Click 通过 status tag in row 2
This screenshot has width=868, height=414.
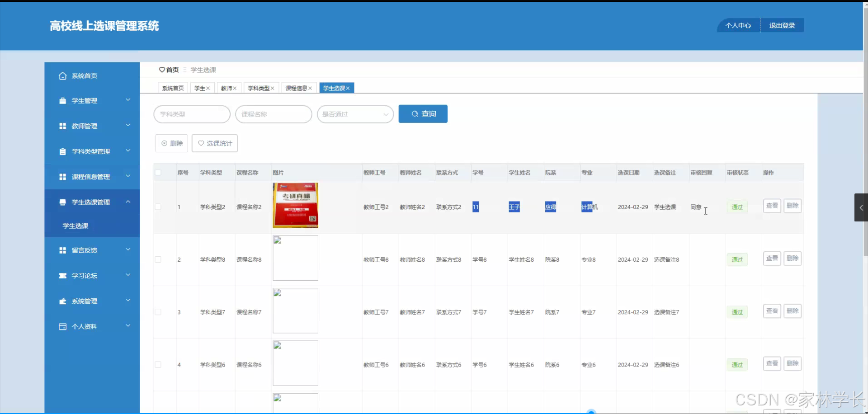coord(737,259)
